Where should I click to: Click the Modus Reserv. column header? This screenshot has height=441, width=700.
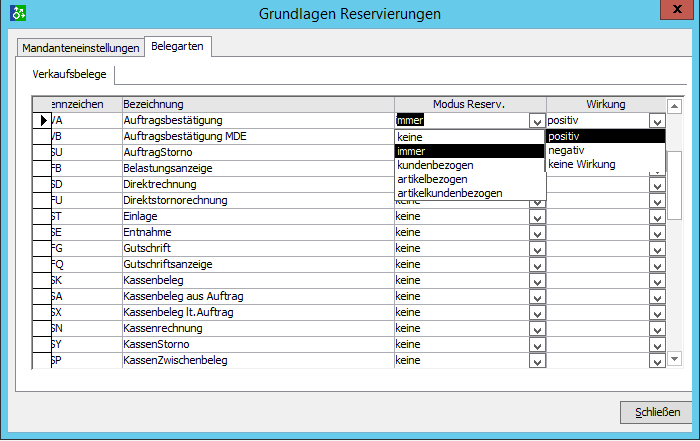[469, 104]
